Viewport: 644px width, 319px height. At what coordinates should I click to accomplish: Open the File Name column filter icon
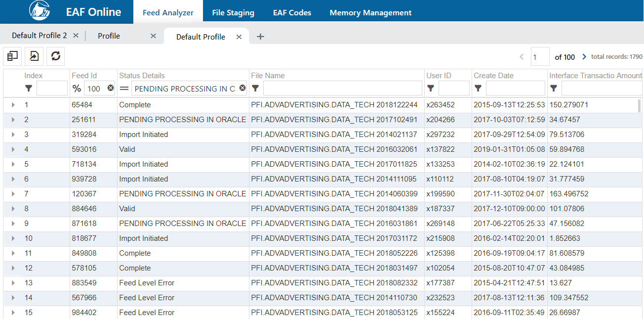[255, 89]
